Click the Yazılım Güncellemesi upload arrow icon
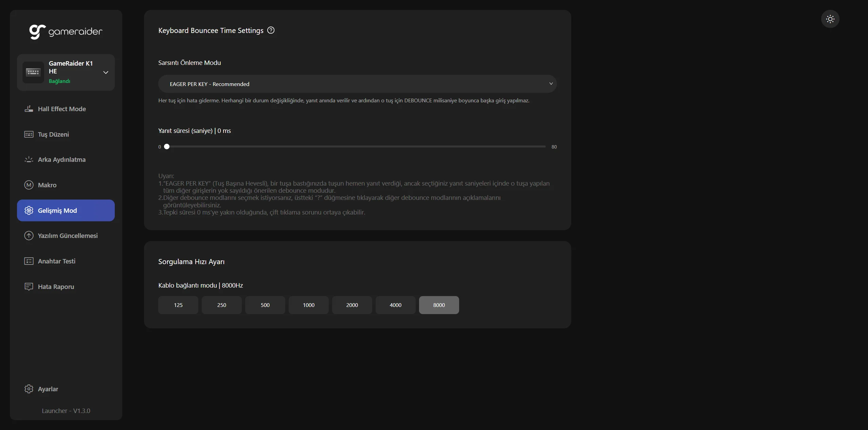The height and width of the screenshot is (430, 868). point(29,236)
